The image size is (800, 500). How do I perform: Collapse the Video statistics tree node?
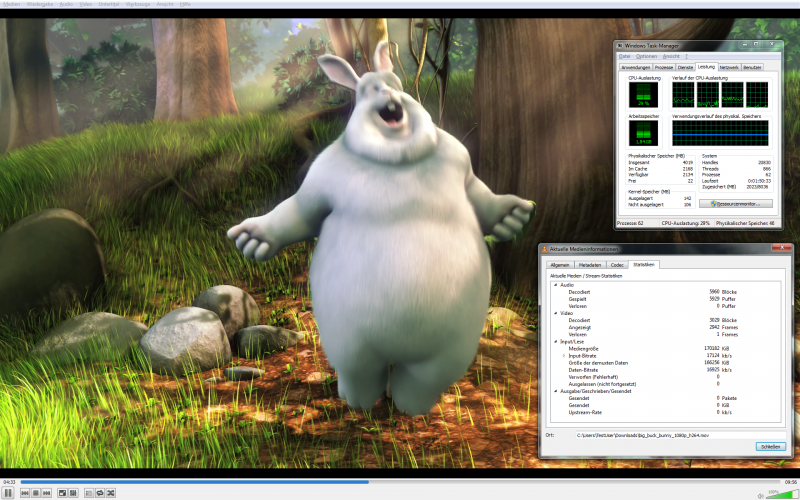pyautogui.click(x=556, y=313)
